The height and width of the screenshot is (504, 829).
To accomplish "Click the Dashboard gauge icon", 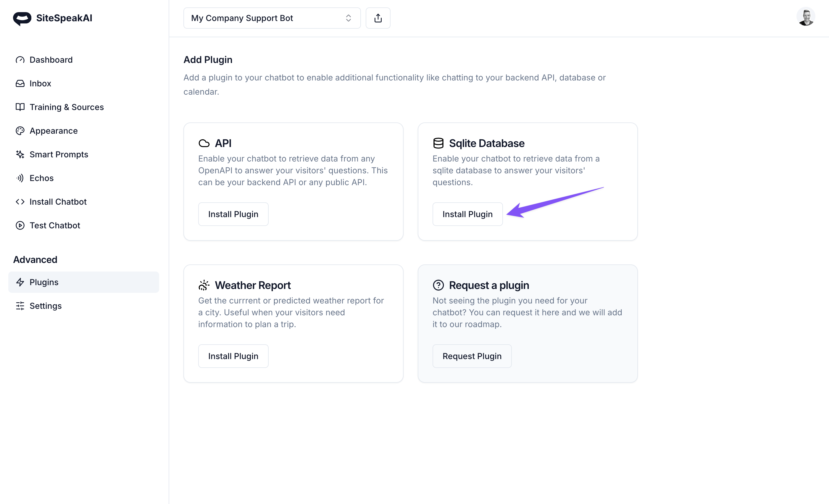I will pyautogui.click(x=20, y=60).
